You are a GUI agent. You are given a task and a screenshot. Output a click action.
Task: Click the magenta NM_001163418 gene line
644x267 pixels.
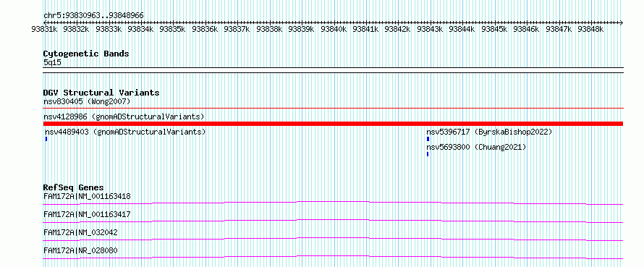click(333, 203)
